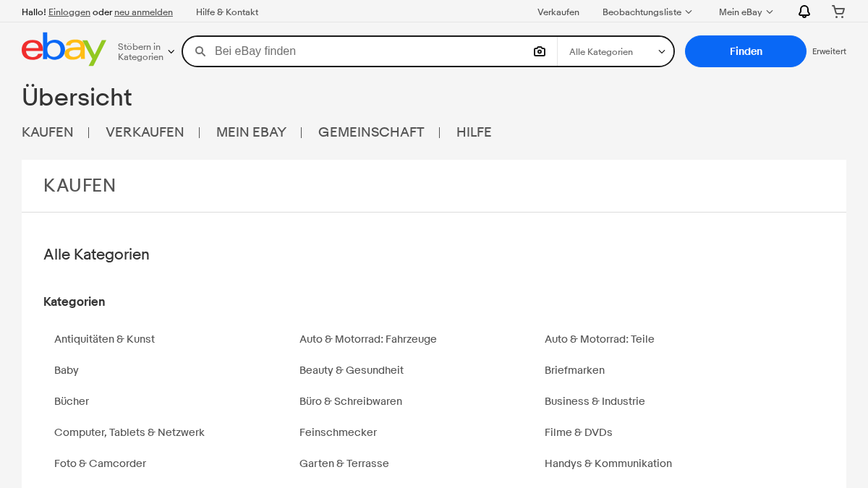Open Alle Kategorien heading link

tap(96, 254)
